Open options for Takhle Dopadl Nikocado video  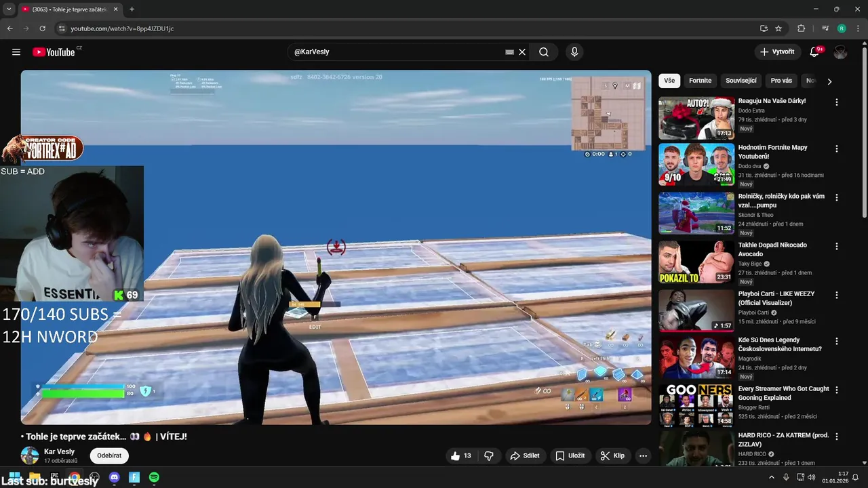click(836, 247)
